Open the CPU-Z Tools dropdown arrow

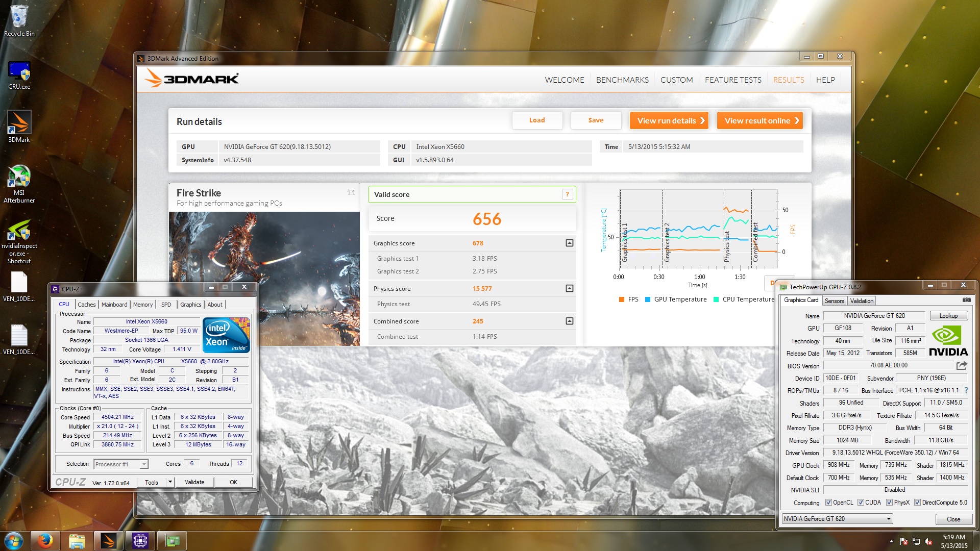170,482
